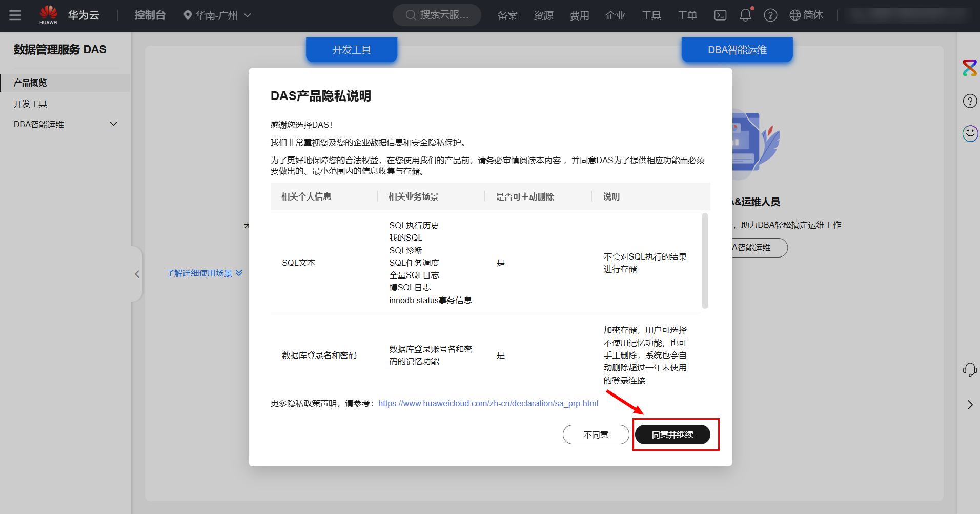Open the help question mark in the top bar

pyautogui.click(x=770, y=15)
